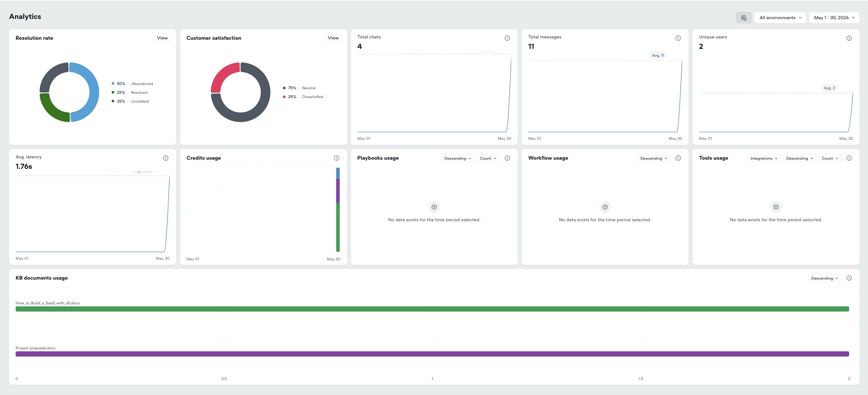Open Descending dropdown in Workflow usage
Screen dimensions: 868x395
pos(654,158)
